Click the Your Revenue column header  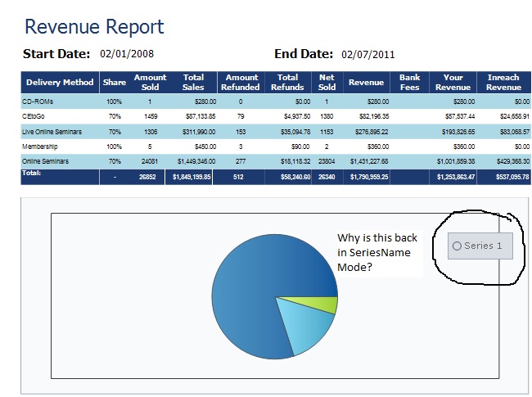click(453, 82)
